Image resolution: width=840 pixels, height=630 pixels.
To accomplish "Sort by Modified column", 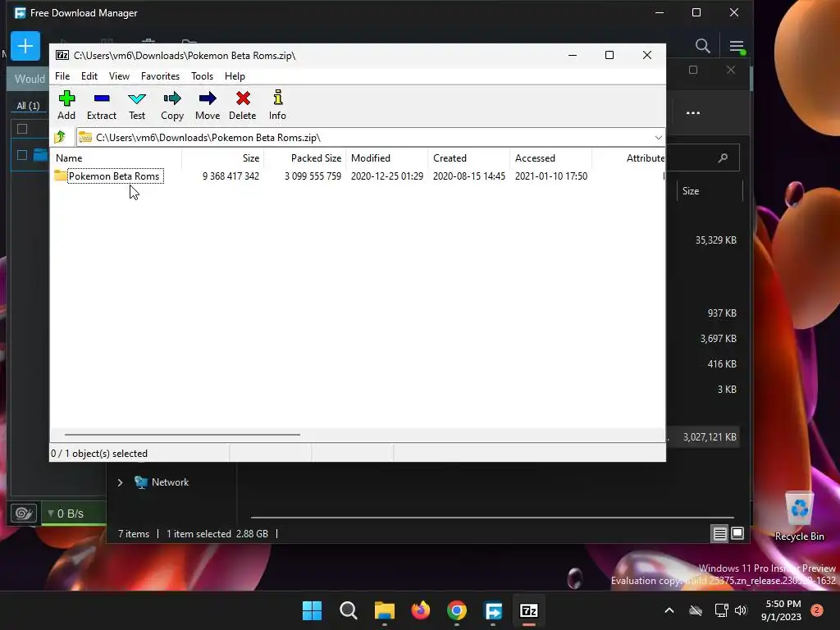I will pyautogui.click(x=387, y=158).
